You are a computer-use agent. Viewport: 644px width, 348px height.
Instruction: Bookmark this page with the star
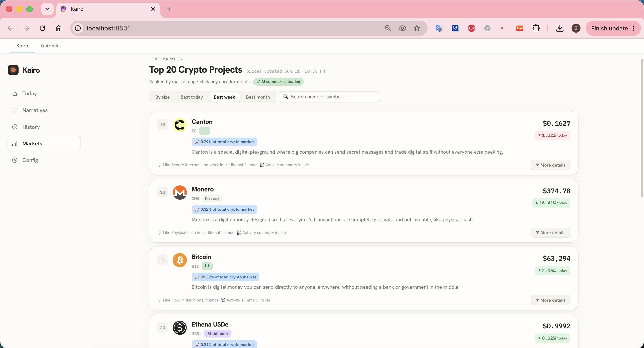point(417,28)
